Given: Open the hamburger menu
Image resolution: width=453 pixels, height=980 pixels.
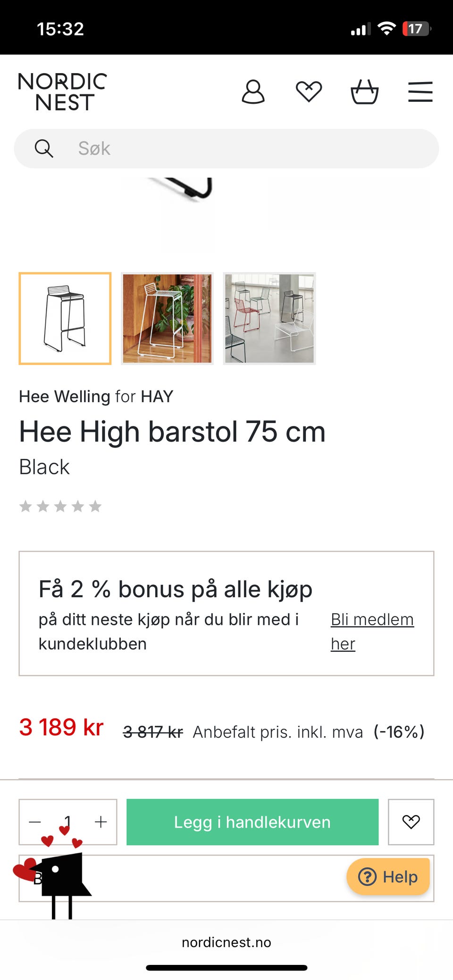Looking at the screenshot, I should click(420, 91).
